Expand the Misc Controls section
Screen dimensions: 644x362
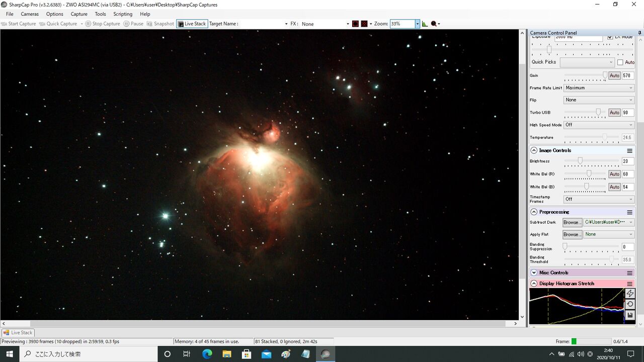tap(534, 273)
